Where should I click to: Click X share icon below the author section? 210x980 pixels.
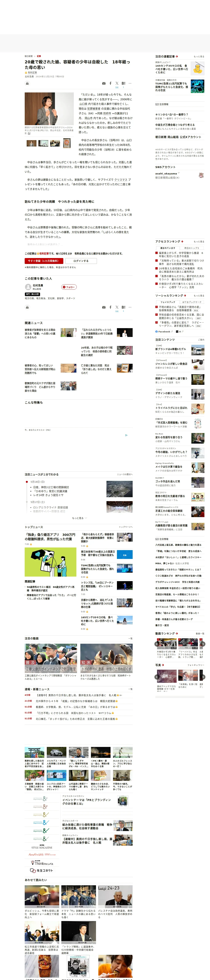click(117, 307)
